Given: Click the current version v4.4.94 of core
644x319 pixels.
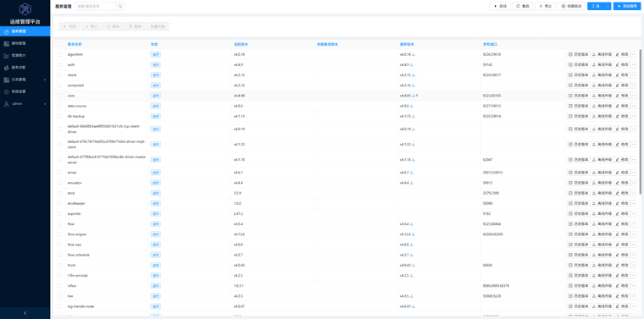Looking at the screenshot, I should (240, 96).
